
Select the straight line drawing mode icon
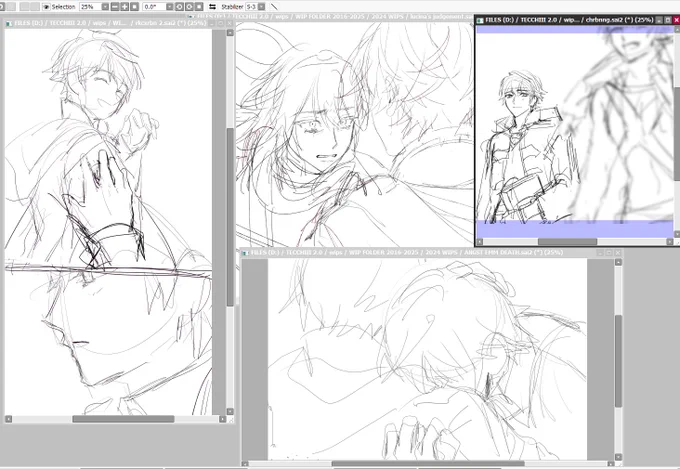pos(274,7)
